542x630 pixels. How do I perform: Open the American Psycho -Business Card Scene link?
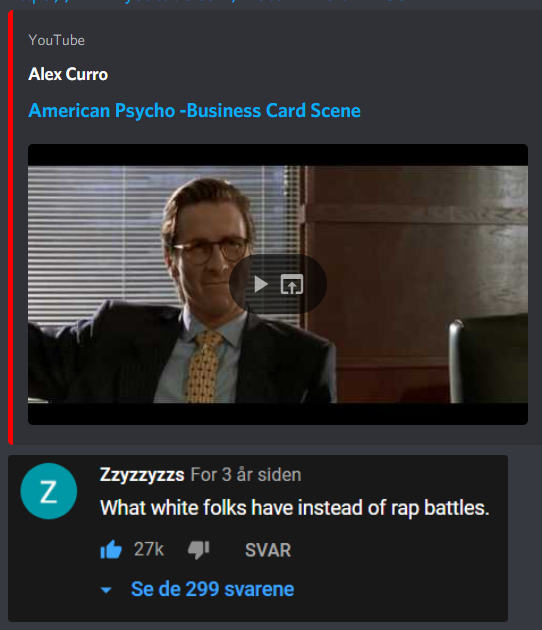[x=194, y=110]
